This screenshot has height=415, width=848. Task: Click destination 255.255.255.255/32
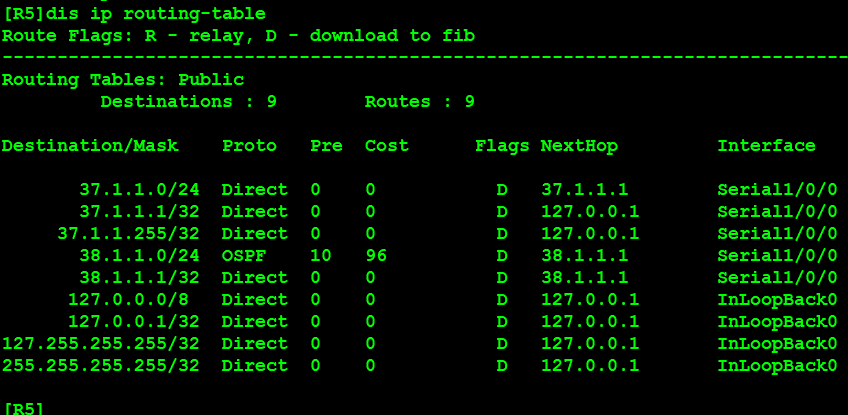click(101, 366)
